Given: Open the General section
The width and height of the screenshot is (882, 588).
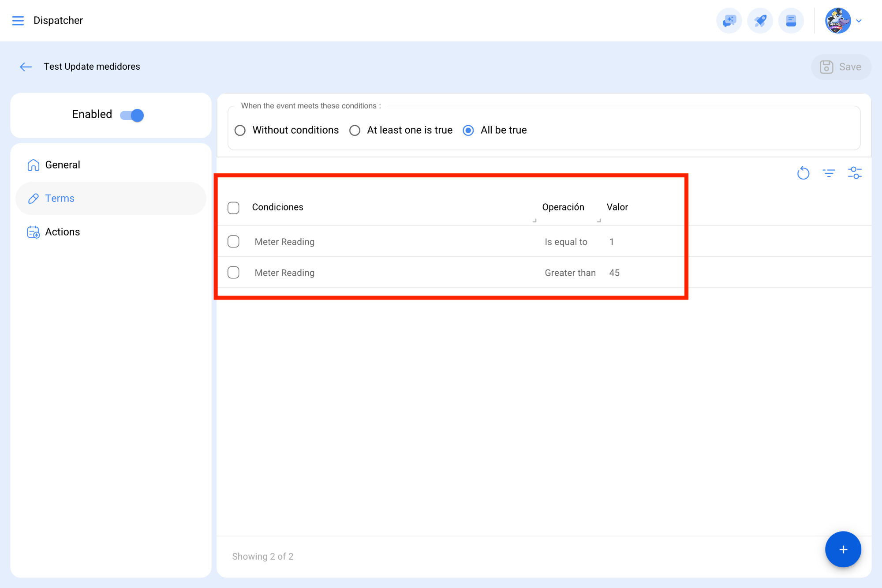Looking at the screenshot, I should [x=63, y=165].
